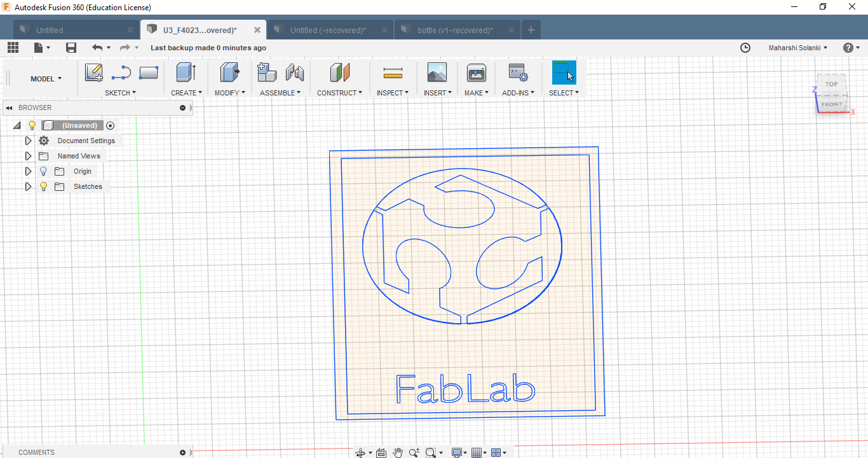Screen dimensions: 868x458
Task: Open the ASSEMBLE menu
Action: coord(280,93)
